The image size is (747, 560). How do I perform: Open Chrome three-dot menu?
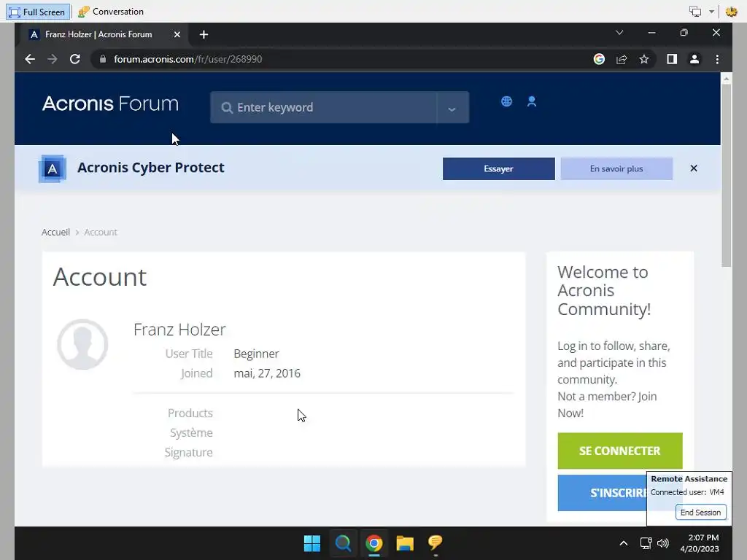pyautogui.click(x=717, y=59)
